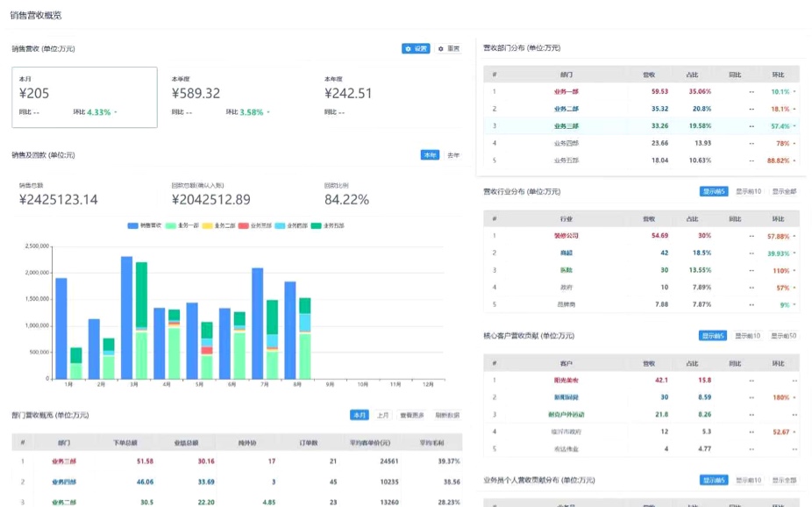Show top 10 in salesperson contribution section
Image resolution: width=812 pixels, height=507 pixels.
(x=748, y=481)
